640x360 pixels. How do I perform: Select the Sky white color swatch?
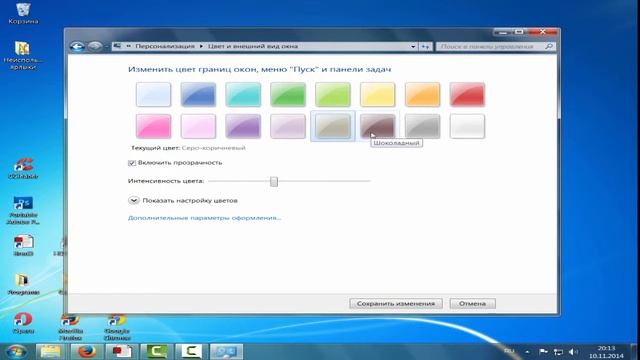(153, 94)
